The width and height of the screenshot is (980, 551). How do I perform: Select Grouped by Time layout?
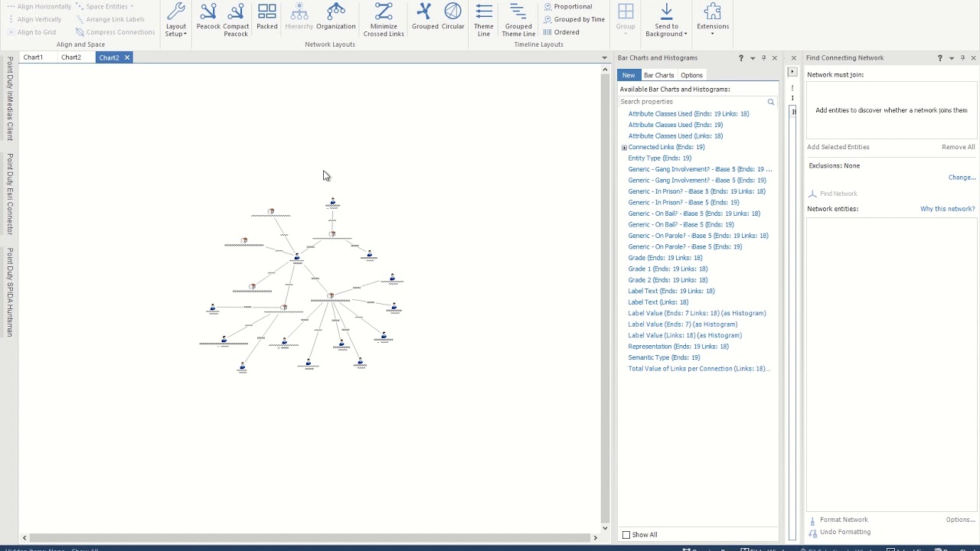click(x=573, y=19)
